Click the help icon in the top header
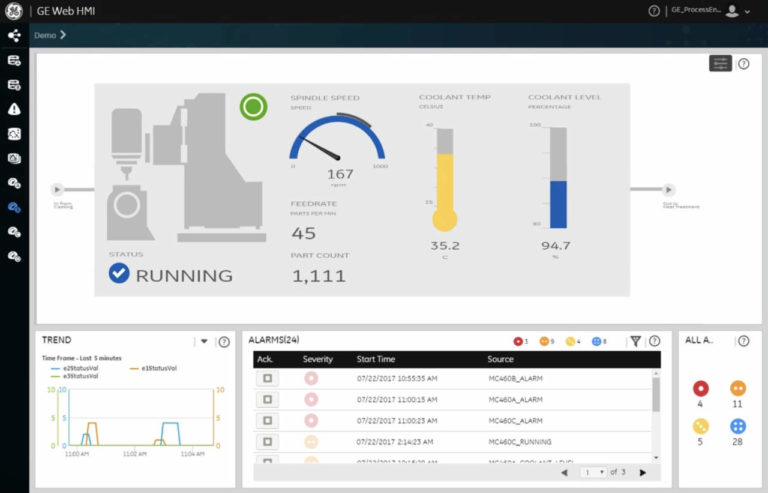This screenshot has height=493, width=768. [x=654, y=11]
